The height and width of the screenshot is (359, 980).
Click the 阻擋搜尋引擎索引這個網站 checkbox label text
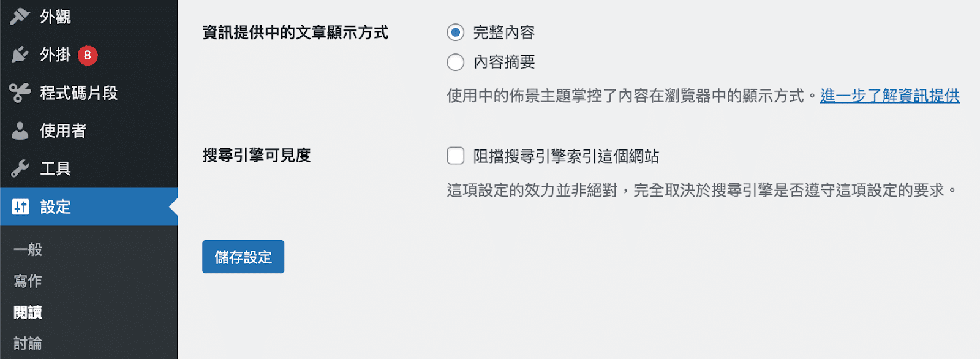coord(566,157)
